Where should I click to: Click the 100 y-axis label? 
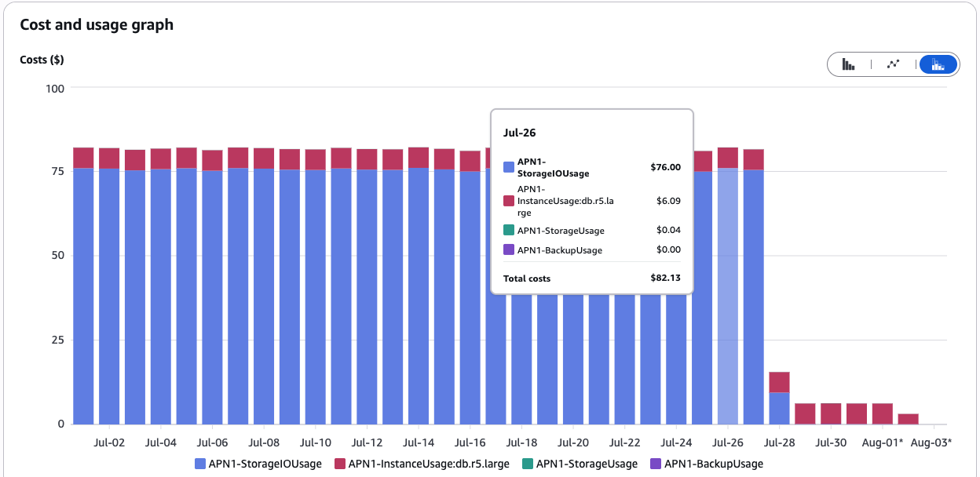coord(55,88)
